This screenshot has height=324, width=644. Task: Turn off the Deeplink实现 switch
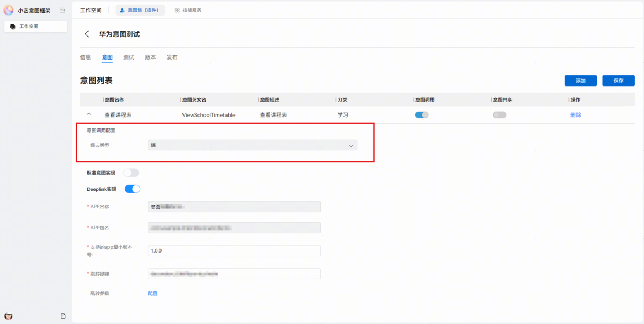click(132, 189)
